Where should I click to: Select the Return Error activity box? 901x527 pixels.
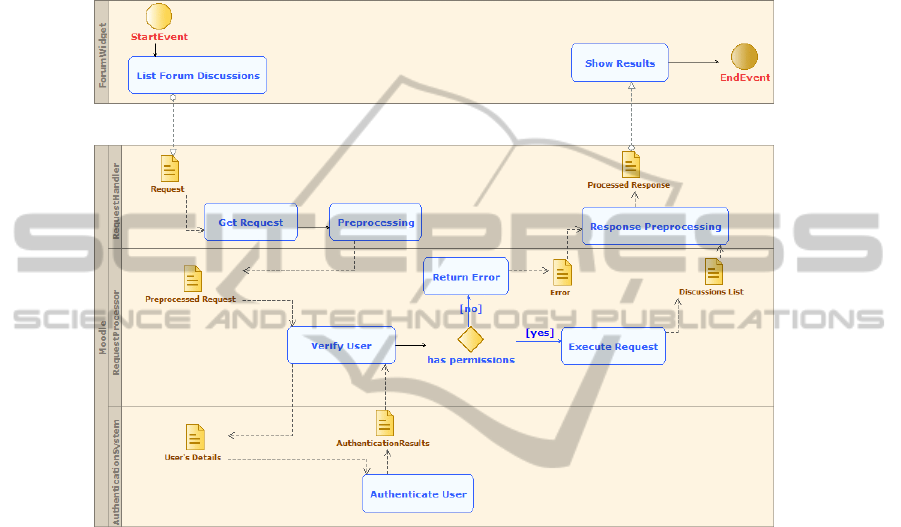coord(466,277)
